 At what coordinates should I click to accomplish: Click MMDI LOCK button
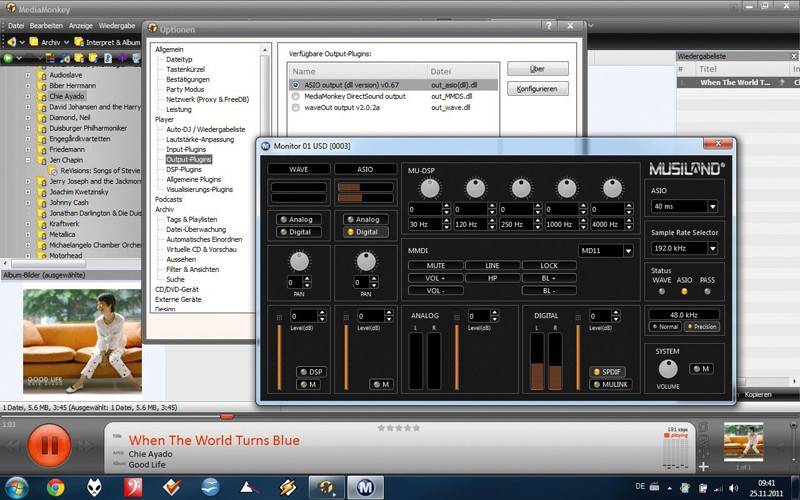tap(549, 266)
